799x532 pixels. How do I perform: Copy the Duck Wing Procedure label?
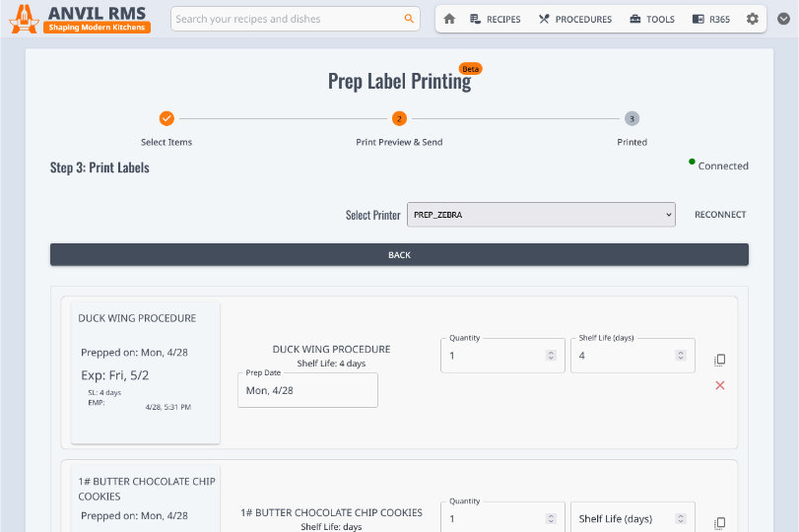click(719, 360)
